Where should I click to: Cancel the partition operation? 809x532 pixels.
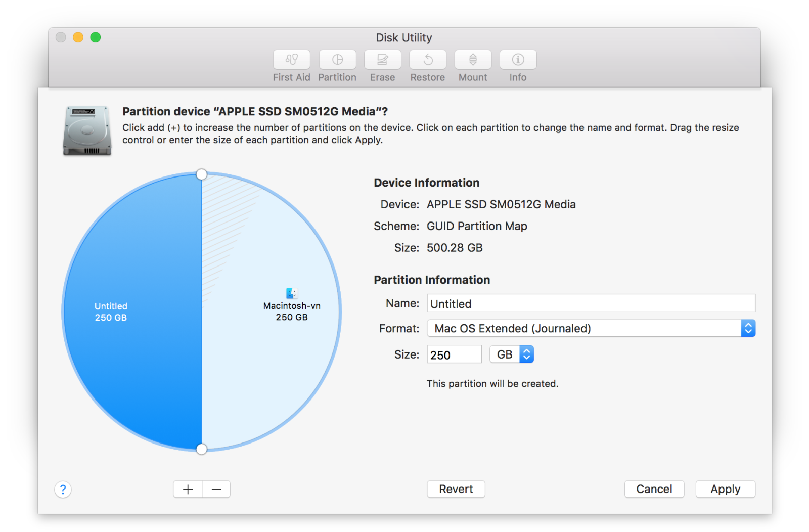[x=654, y=489]
